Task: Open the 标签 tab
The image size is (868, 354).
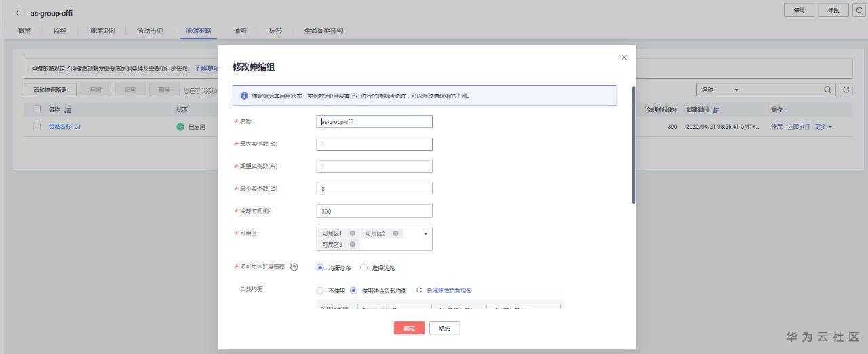Action: pos(275,31)
